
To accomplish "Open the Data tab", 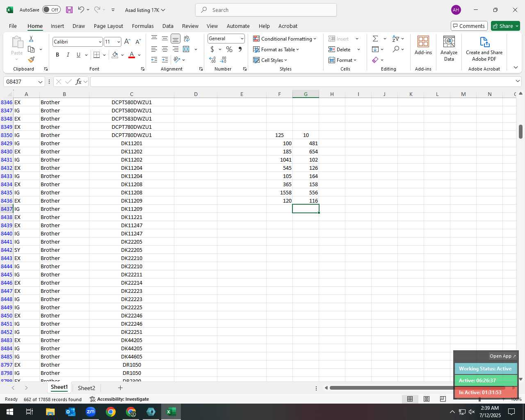I will (168, 26).
